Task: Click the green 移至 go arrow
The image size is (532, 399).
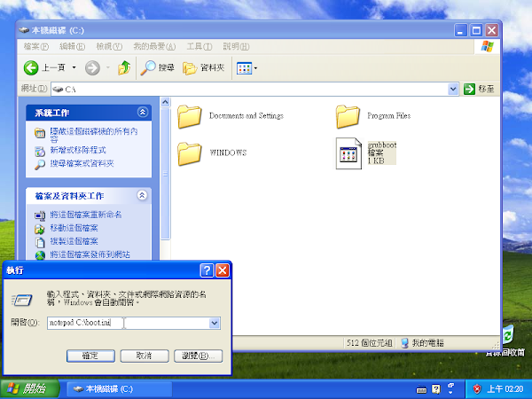Action: pos(469,90)
